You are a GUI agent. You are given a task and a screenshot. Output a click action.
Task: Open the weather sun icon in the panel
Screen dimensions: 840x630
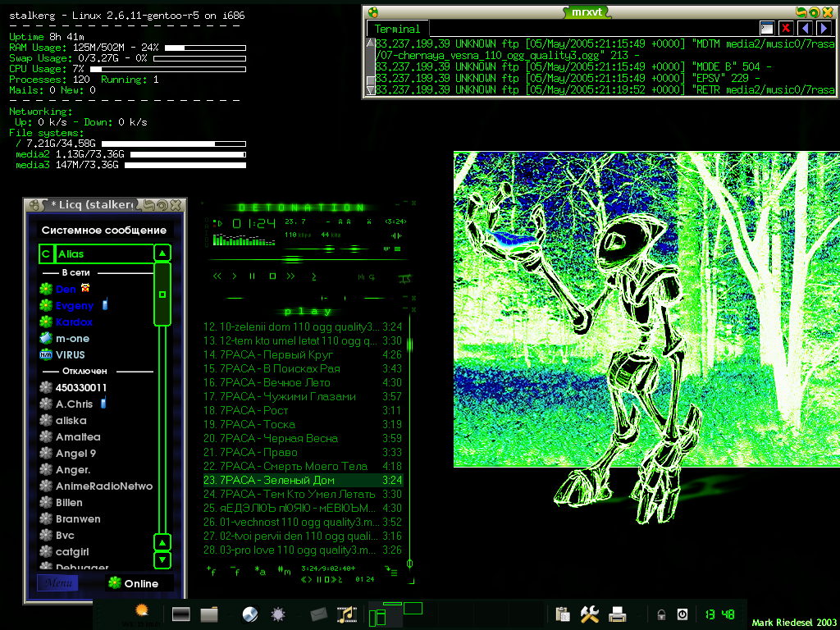[142, 612]
